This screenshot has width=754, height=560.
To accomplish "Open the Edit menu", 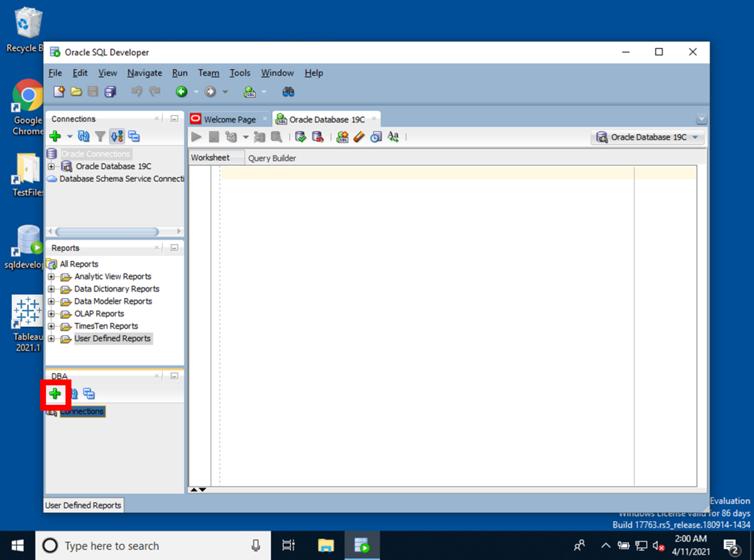I will click(x=80, y=73).
